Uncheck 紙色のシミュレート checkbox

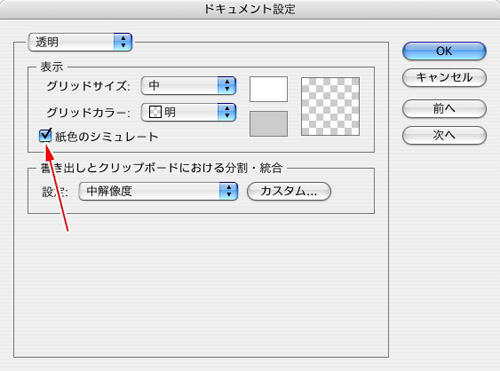(45, 136)
